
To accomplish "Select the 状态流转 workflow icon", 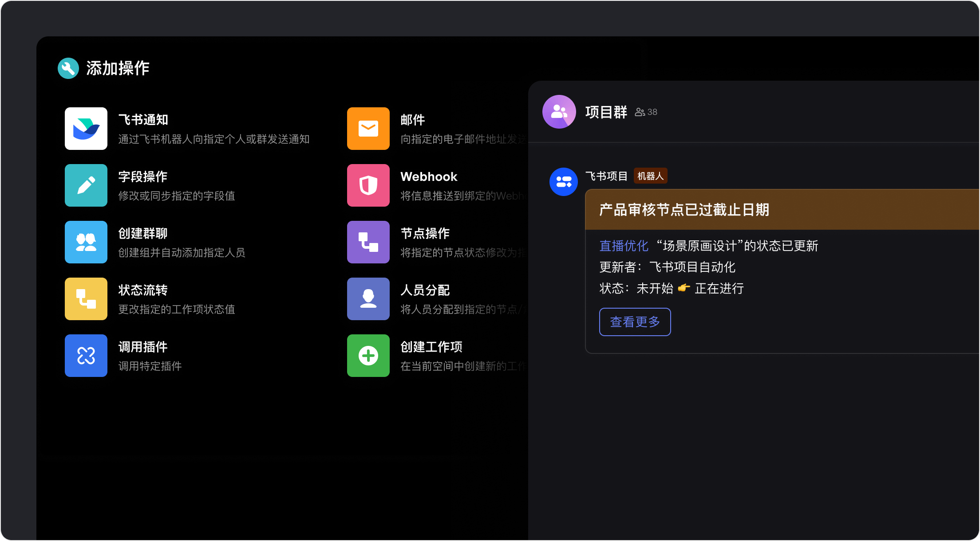I will click(x=86, y=299).
